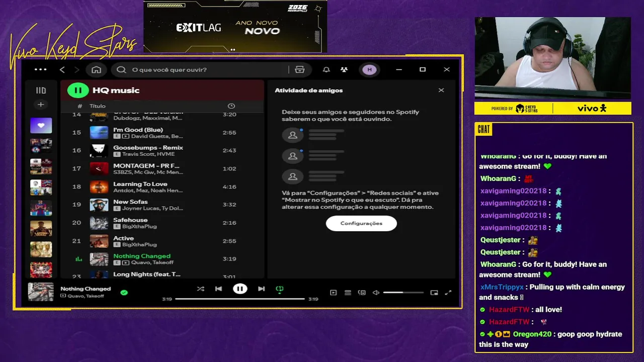Image resolution: width=644 pixels, height=362 pixels.
Task: Open the profile avatar 'H' menu
Action: click(369, 70)
